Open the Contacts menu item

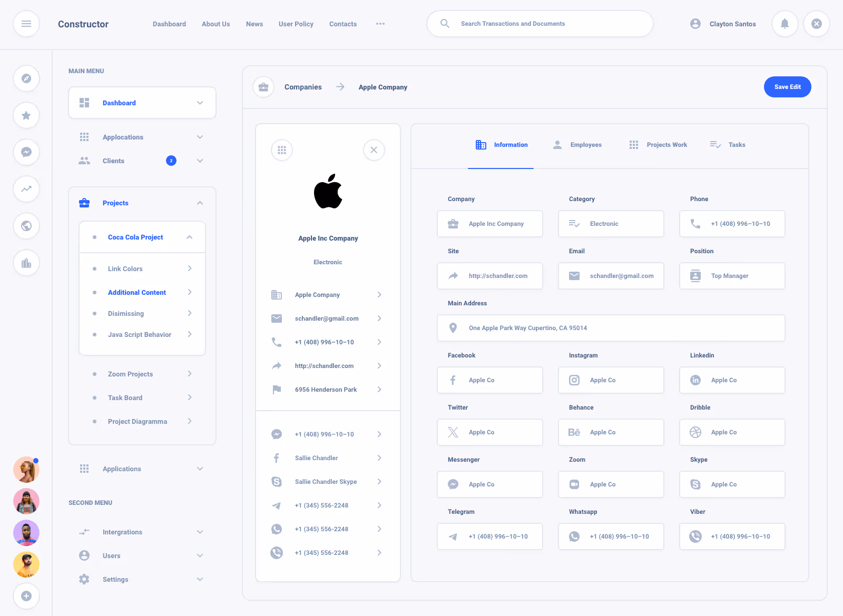click(x=342, y=24)
